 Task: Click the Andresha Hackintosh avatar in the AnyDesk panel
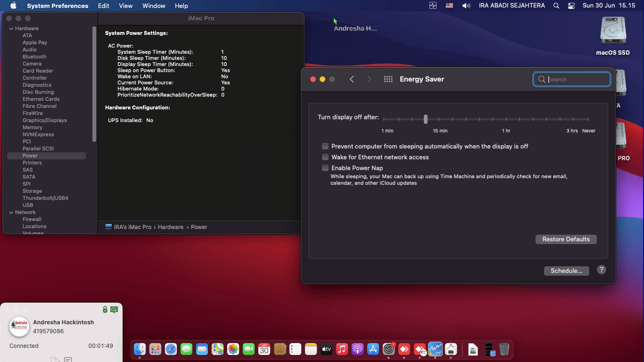point(19,327)
